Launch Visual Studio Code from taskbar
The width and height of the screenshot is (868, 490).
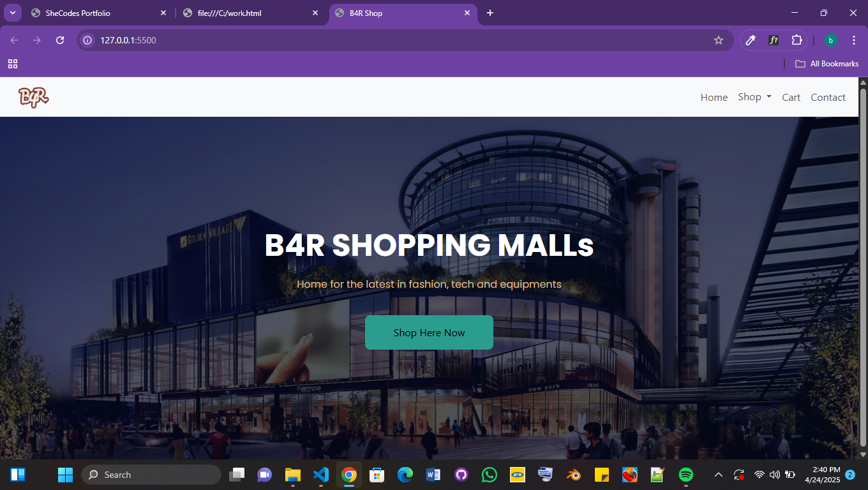[321, 475]
